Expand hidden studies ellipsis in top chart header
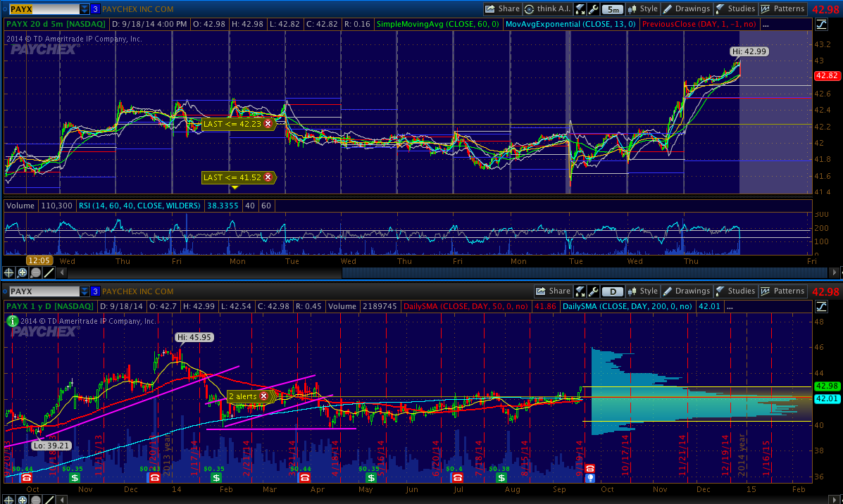 click(x=766, y=25)
